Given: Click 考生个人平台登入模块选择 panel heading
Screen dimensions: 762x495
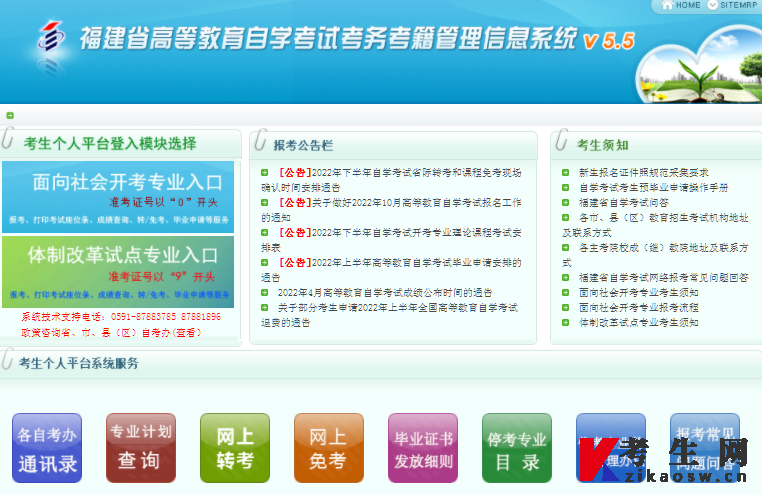Looking at the screenshot, I should click(110, 143).
